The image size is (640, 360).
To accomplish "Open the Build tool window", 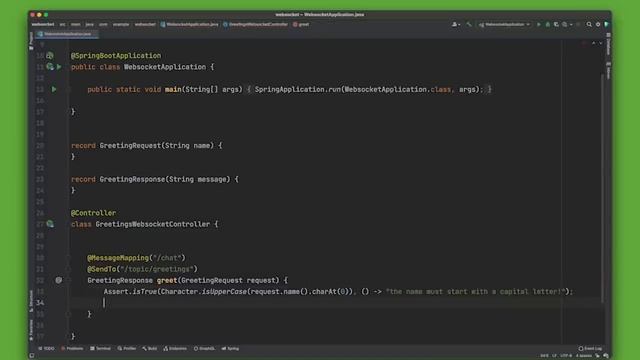I will pos(150,349).
